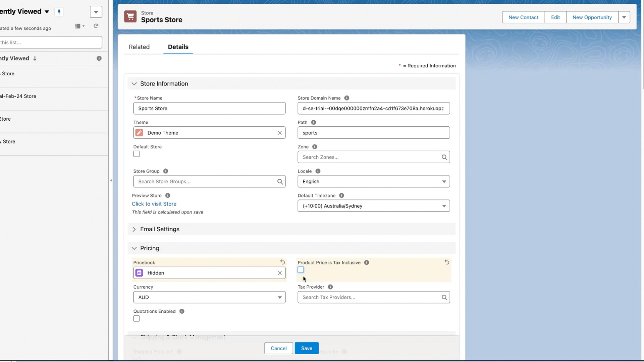Save the store changes
The height and width of the screenshot is (362, 644).
tap(307, 348)
